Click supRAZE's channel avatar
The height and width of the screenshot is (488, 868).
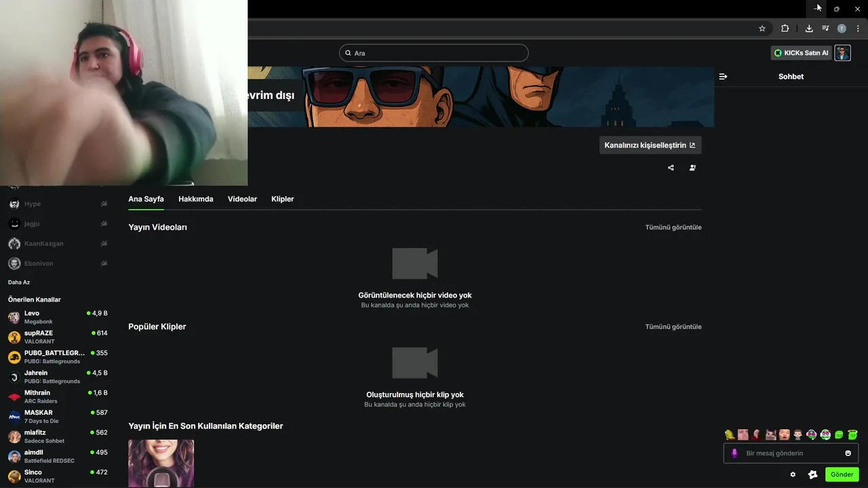coord(14,337)
